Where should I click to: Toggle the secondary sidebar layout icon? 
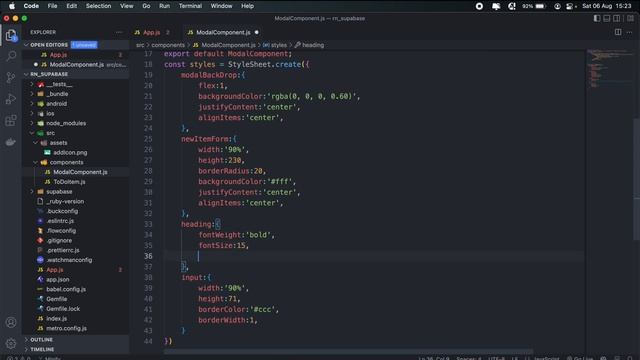[617, 18]
